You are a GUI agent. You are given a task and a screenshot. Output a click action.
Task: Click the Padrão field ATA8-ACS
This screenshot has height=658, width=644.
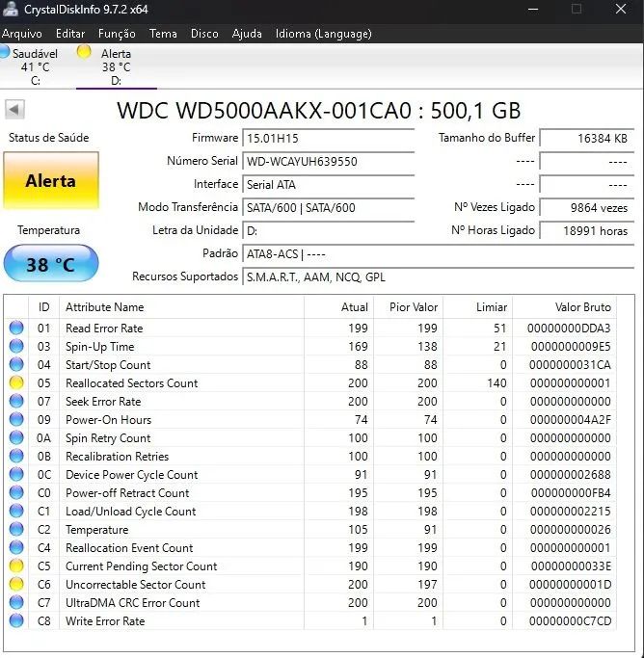pos(438,254)
